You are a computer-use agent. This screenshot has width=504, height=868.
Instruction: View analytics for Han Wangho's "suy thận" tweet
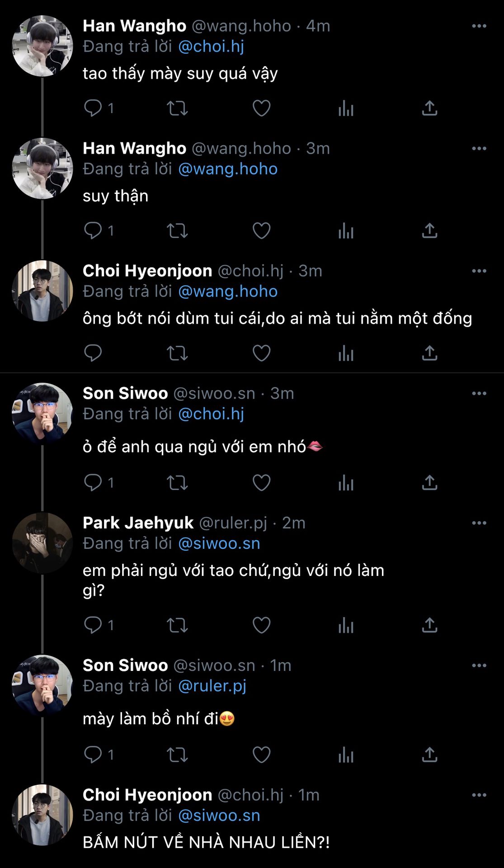click(346, 231)
